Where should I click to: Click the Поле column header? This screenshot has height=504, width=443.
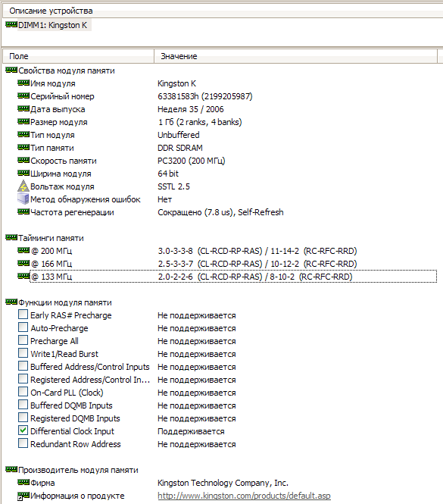coord(78,56)
